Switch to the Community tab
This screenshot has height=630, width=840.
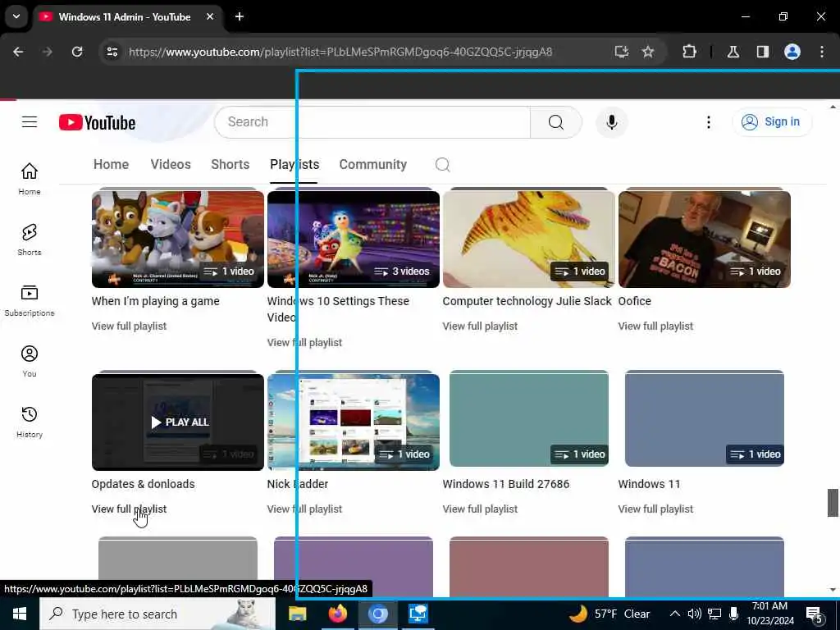point(373,164)
